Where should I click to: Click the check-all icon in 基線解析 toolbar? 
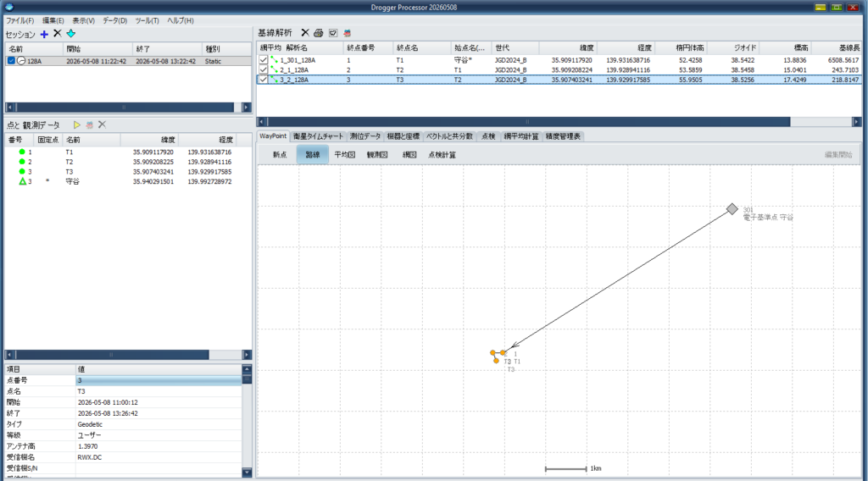coord(332,33)
